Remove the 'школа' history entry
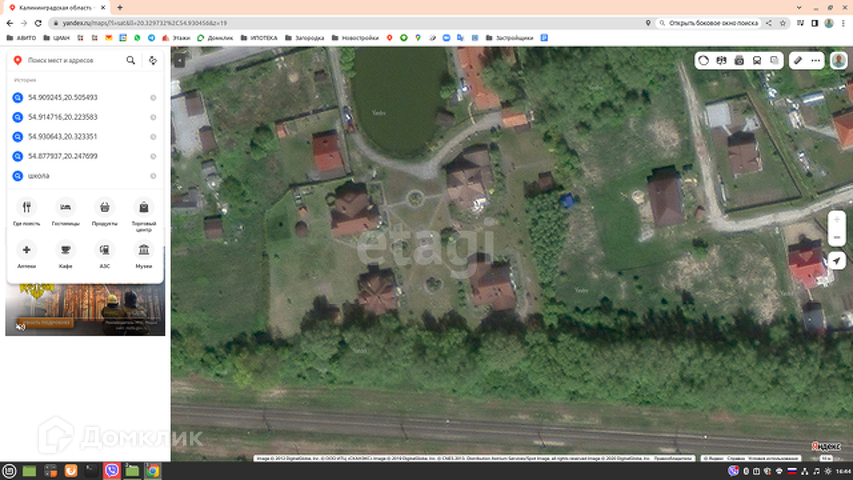This screenshot has width=853, height=480. pos(153,176)
